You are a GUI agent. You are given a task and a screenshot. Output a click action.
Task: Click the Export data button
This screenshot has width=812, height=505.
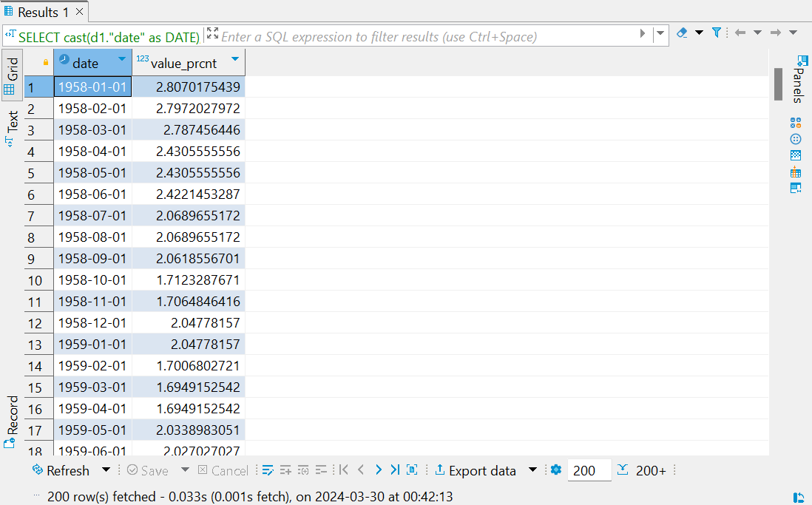(476, 470)
